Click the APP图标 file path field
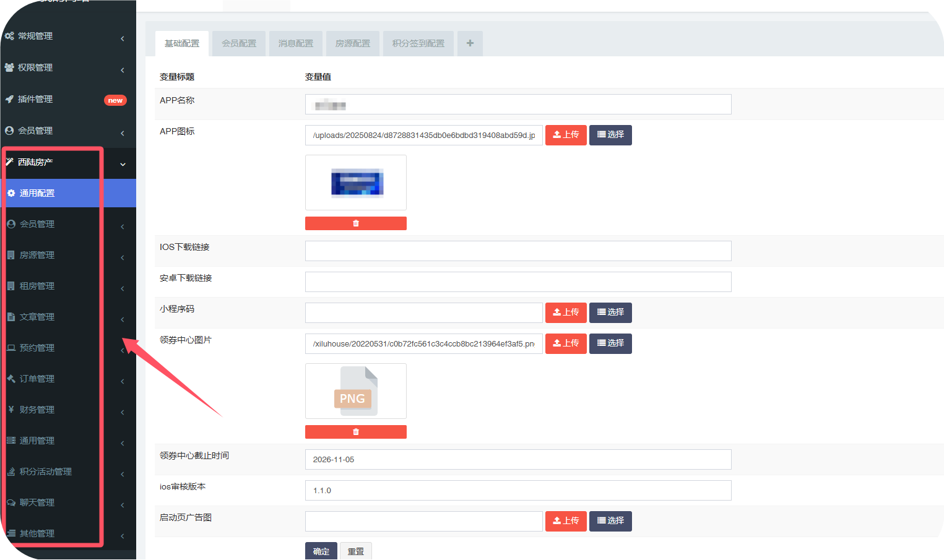944x560 pixels. coord(424,135)
